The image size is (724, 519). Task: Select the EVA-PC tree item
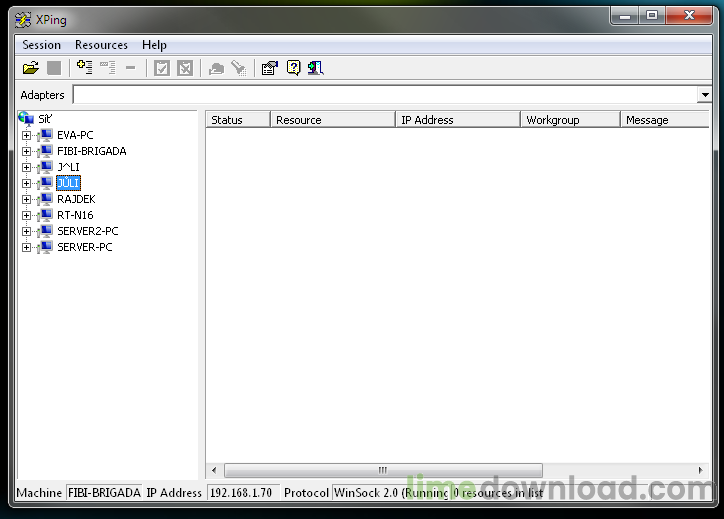(75, 135)
